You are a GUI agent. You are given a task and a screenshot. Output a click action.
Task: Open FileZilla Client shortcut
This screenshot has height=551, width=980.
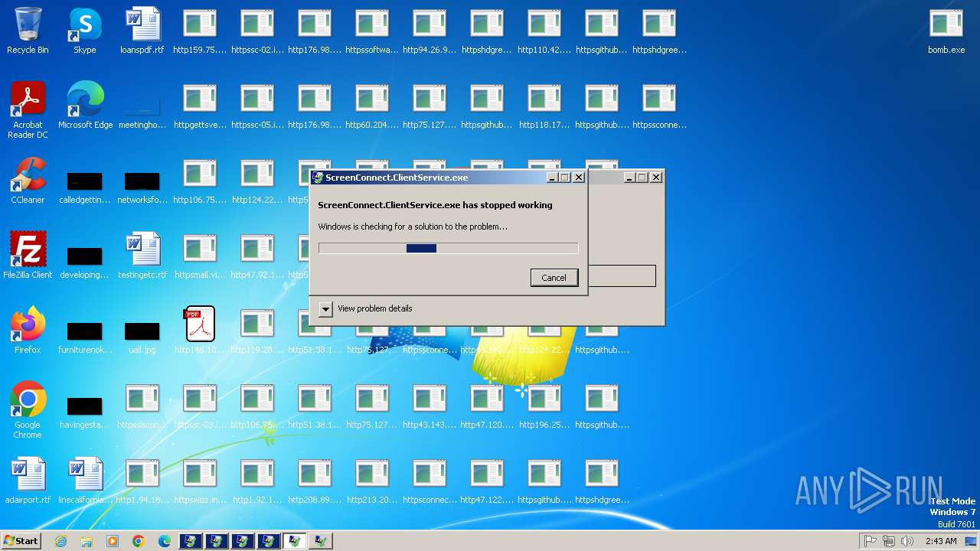coord(28,256)
